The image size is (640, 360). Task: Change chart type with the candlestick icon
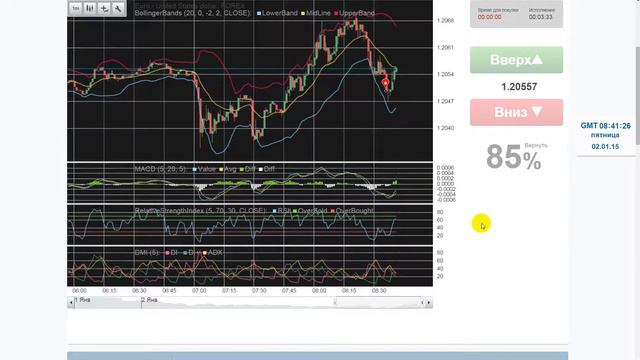click(x=90, y=8)
